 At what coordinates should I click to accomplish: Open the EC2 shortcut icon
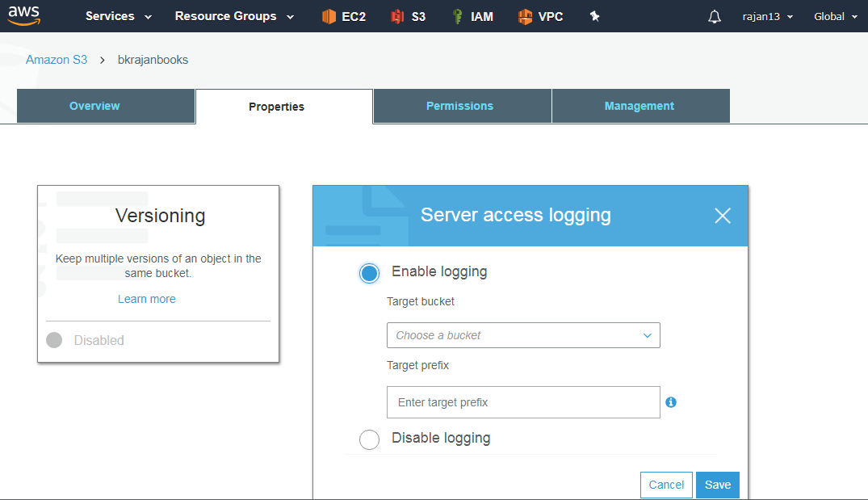pyautogui.click(x=343, y=15)
